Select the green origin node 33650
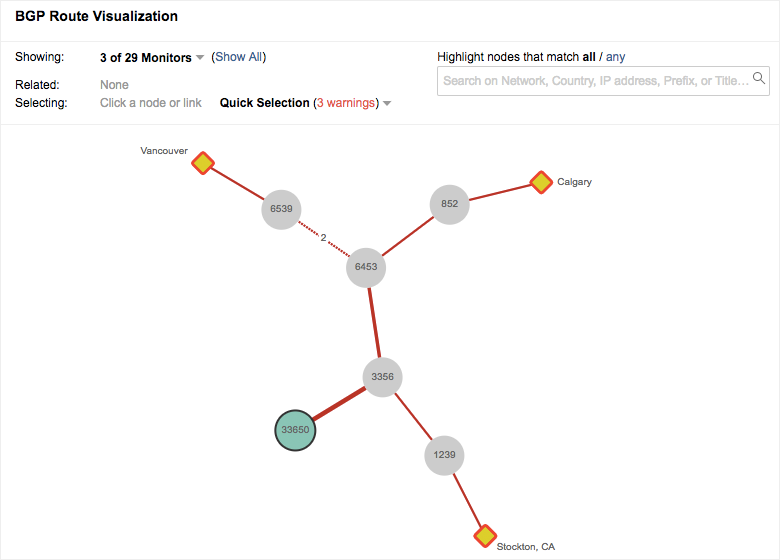 point(295,430)
